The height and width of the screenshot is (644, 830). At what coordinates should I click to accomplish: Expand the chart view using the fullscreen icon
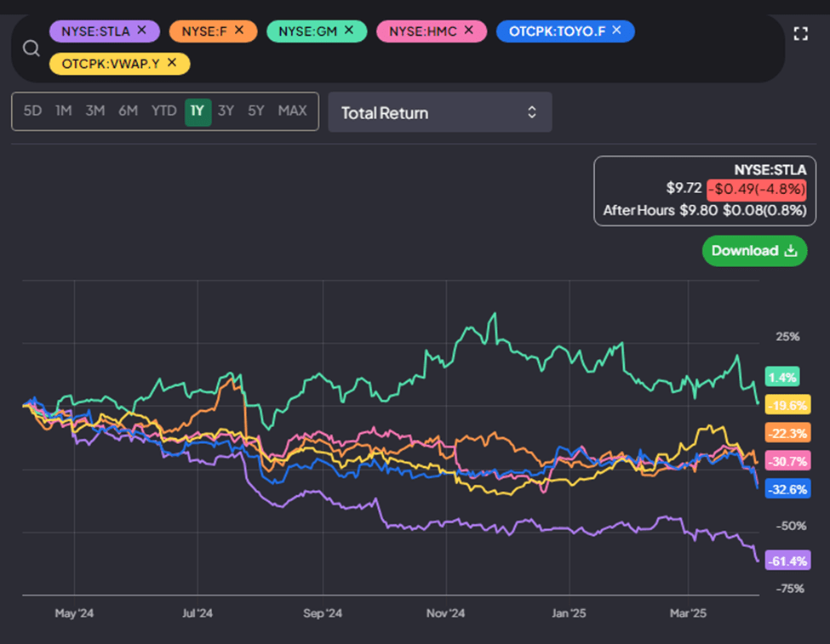[x=800, y=34]
